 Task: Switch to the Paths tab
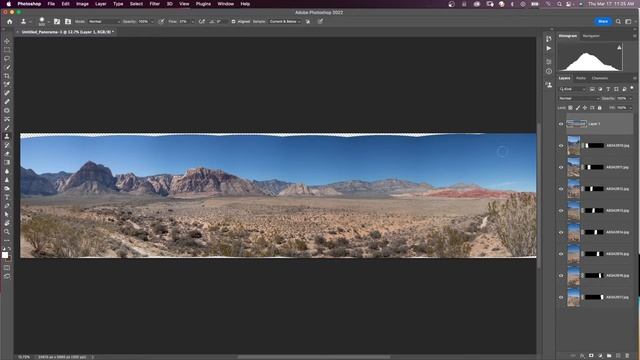point(581,78)
